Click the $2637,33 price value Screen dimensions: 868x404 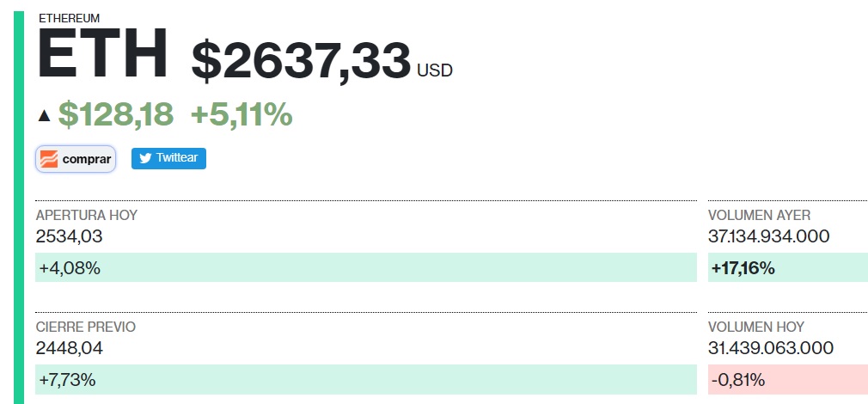tap(301, 62)
